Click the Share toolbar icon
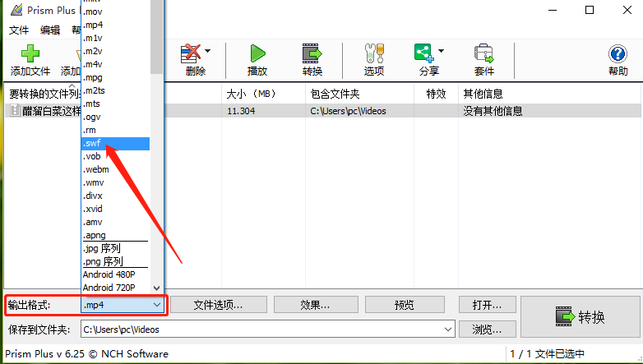643x364 pixels. pos(424,53)
